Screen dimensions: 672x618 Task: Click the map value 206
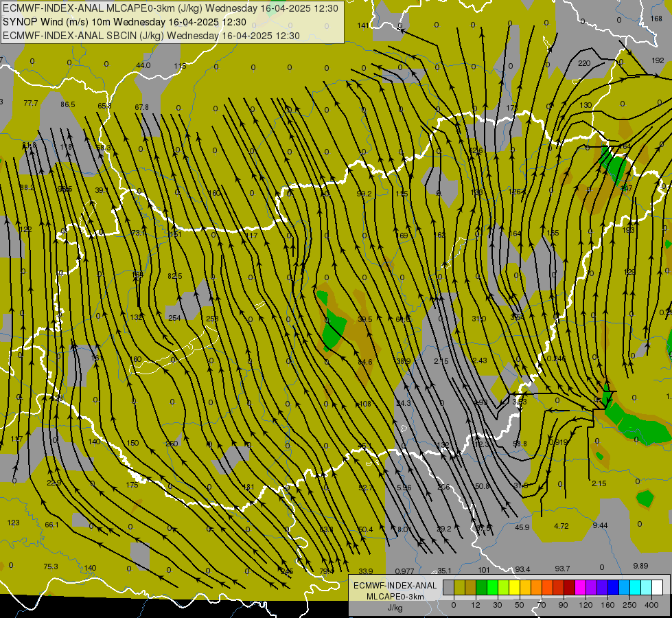click(x=443, y=488)
